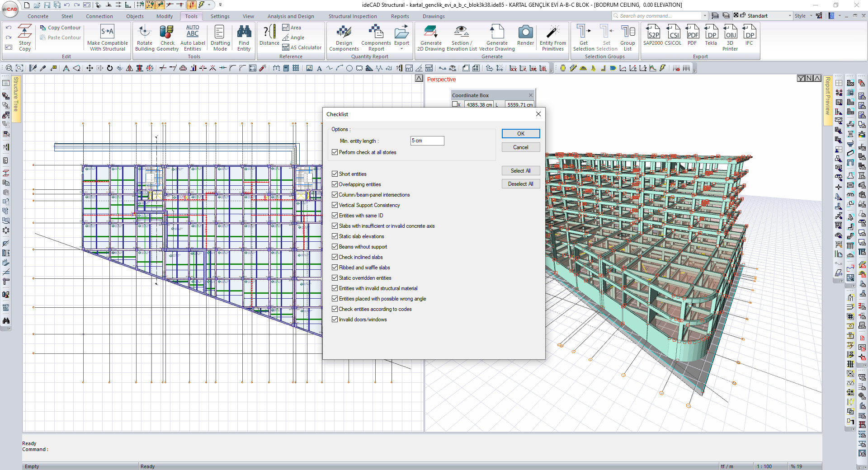
Task: Expand the Export dropdown in Quantity Report
Action: tap(401, 48)
